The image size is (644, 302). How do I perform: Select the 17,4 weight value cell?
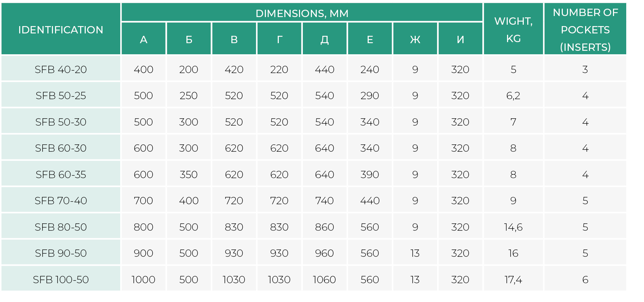coord(513,279)
